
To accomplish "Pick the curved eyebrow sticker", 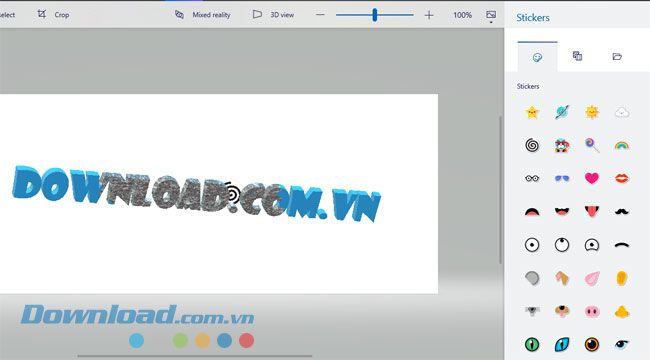I will tap(622, 245).
